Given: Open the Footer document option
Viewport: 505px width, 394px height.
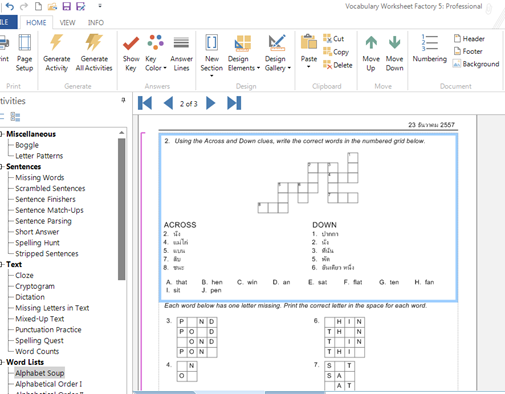Looking at the screenshot, I should point(468,51).
